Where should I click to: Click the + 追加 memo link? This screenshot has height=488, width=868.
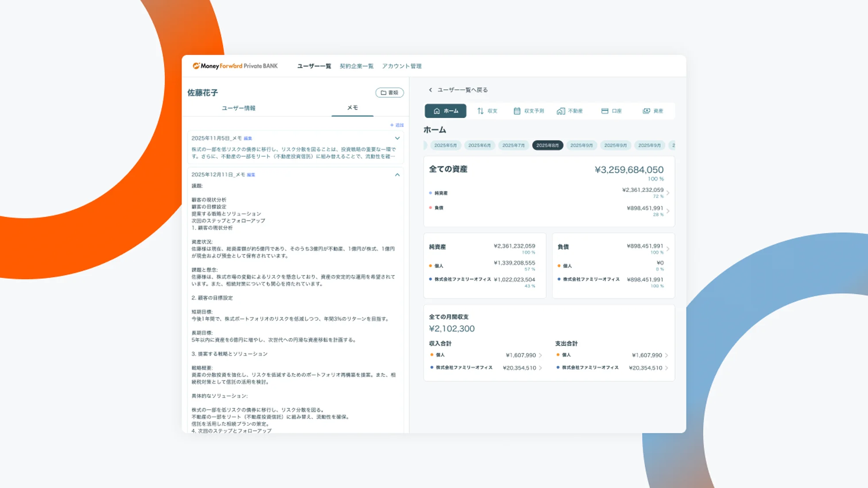click(397, 125)
